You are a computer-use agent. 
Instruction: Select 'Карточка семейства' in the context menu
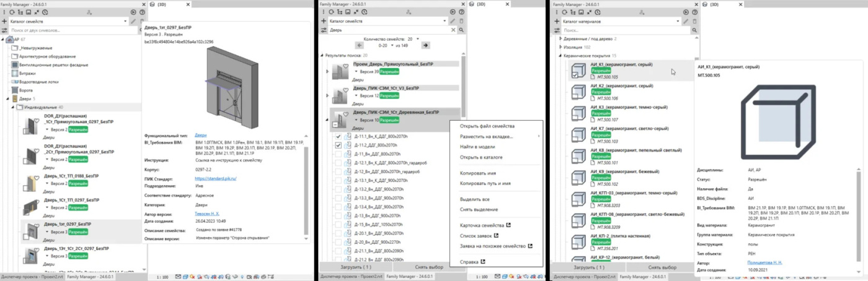482,225
